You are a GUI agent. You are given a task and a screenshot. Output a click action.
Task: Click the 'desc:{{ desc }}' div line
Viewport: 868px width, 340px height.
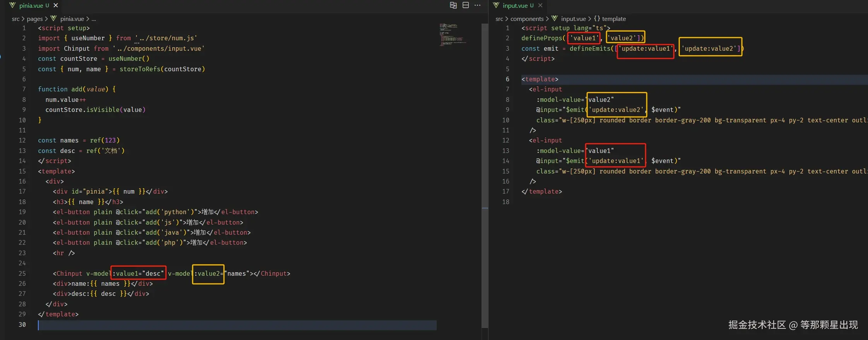tap(101, 294)
